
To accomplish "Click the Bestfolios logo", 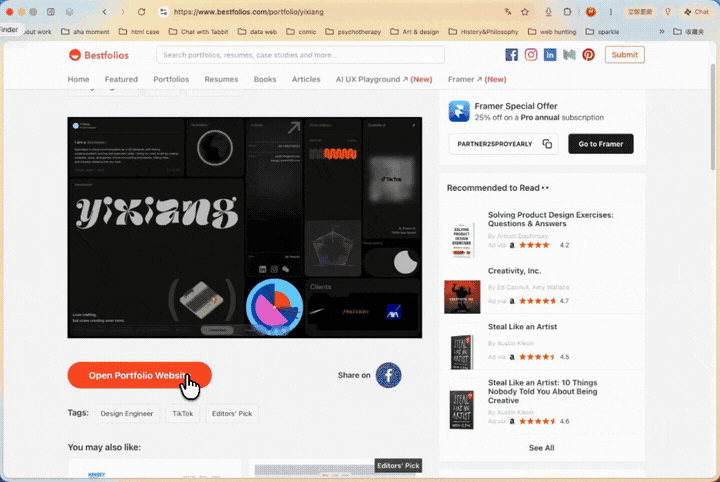I will pyautogui.click(x=99, y=55).
